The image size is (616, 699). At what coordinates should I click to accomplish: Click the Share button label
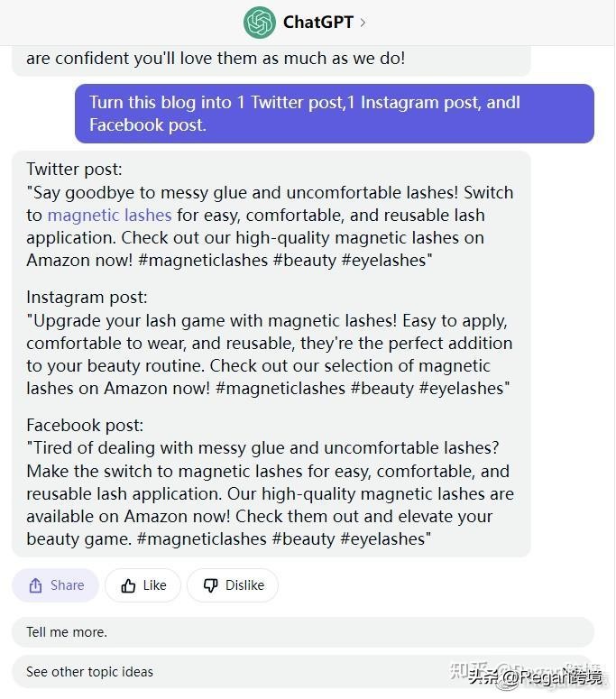[x=67, y=585]
